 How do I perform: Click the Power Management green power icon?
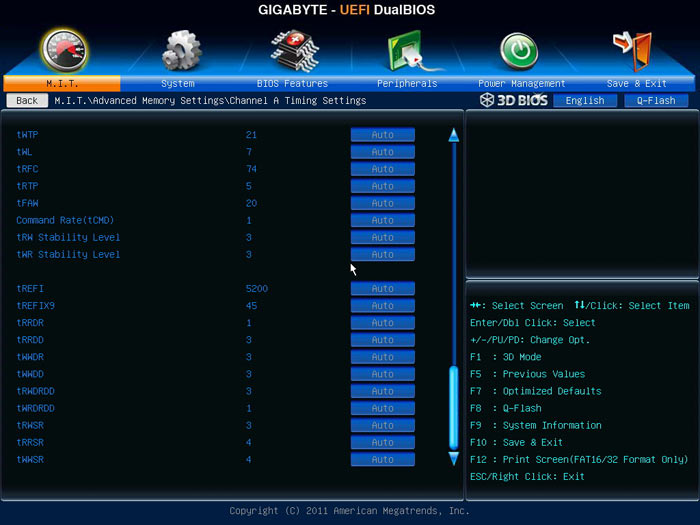tap(519, 51)
